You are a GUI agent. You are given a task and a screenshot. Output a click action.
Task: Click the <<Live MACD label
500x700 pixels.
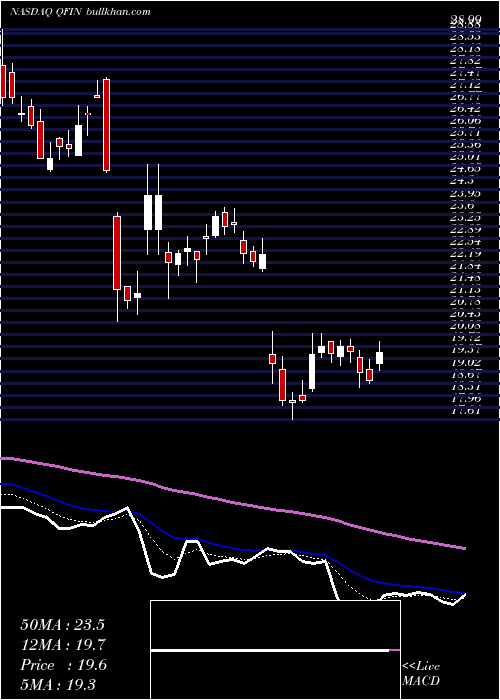421,673
